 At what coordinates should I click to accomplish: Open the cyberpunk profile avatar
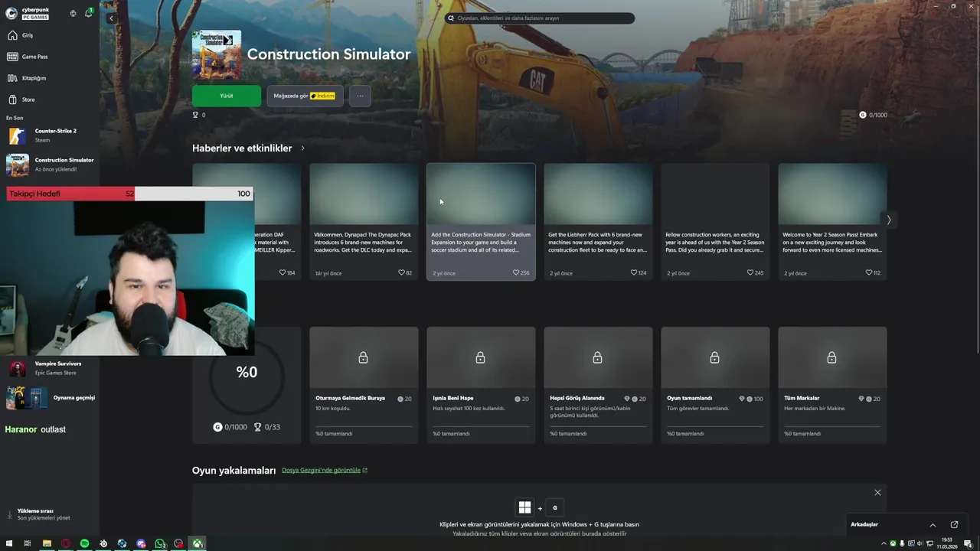point(11,13)
